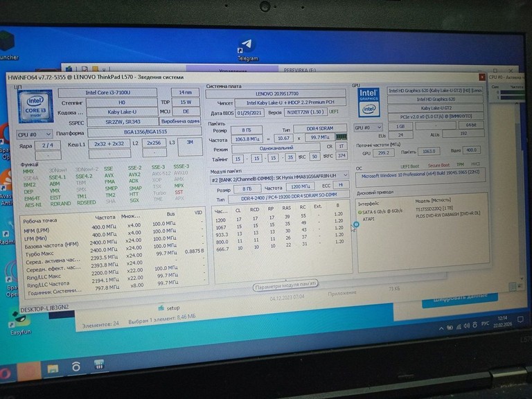Select the setup file in background Explorer window
This screenshot has height=399, width=532.
170,308
